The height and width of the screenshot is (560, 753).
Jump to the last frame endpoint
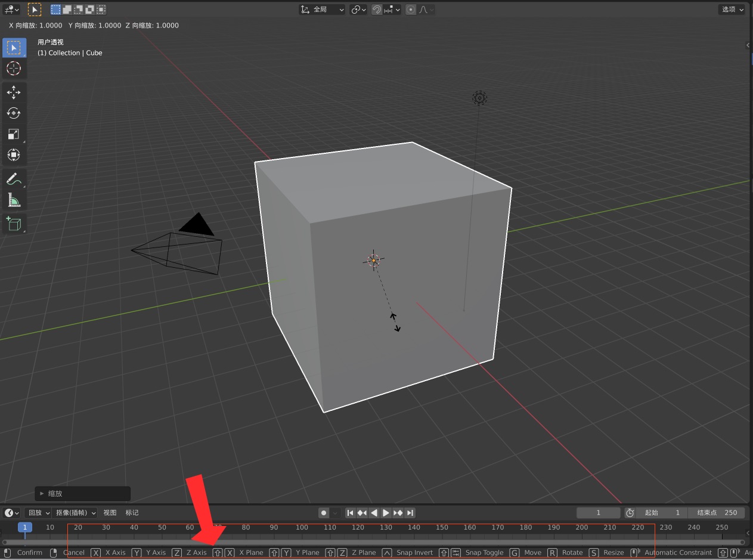point(410,513)
